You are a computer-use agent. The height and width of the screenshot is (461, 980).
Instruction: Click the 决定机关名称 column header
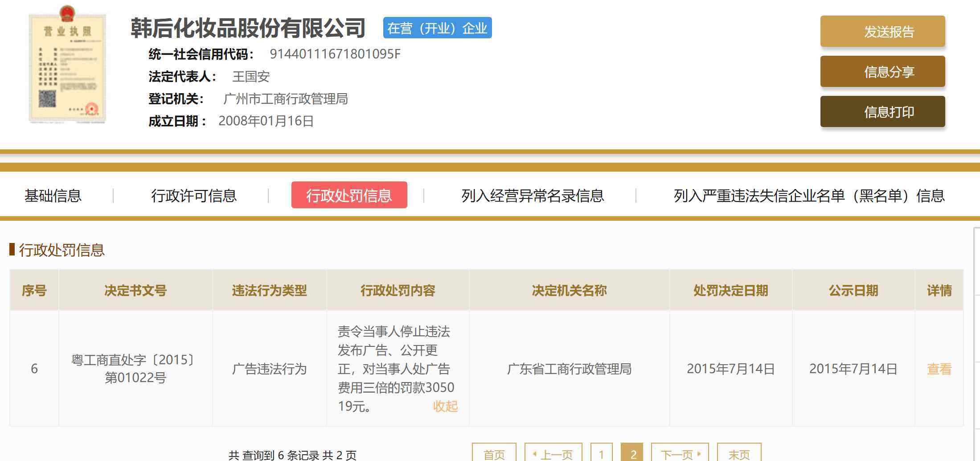[x=570, y=290]
